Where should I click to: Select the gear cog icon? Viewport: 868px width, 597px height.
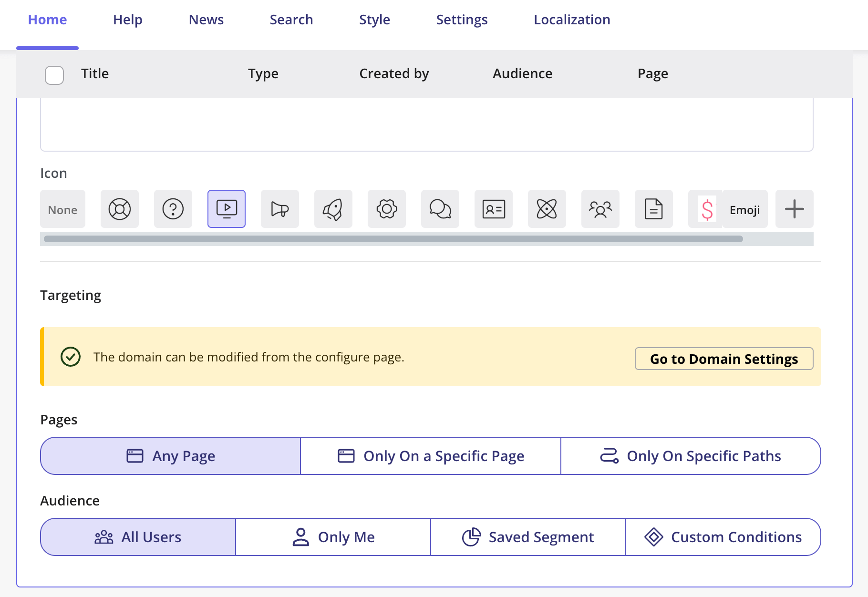pyautogui.click(x=387, y=209)
